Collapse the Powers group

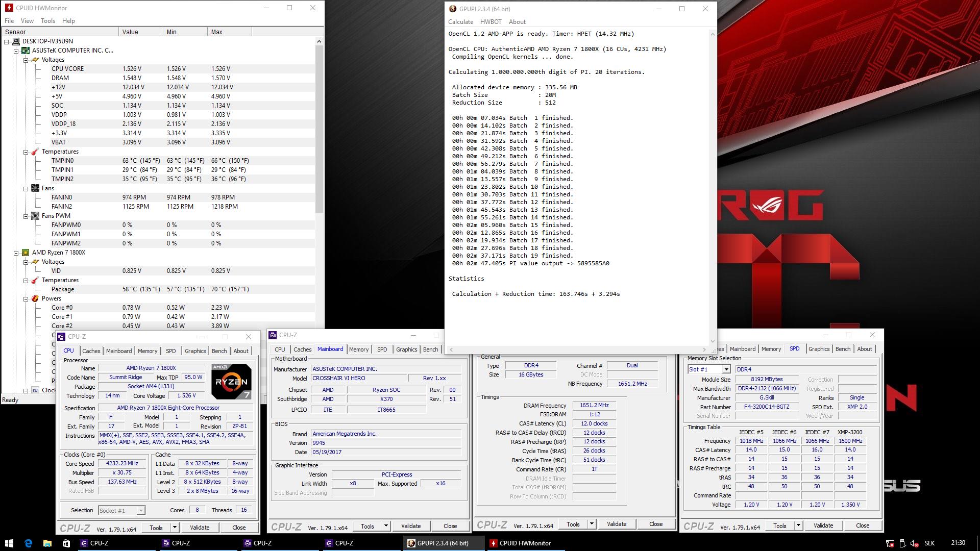[x=26, y=298]
